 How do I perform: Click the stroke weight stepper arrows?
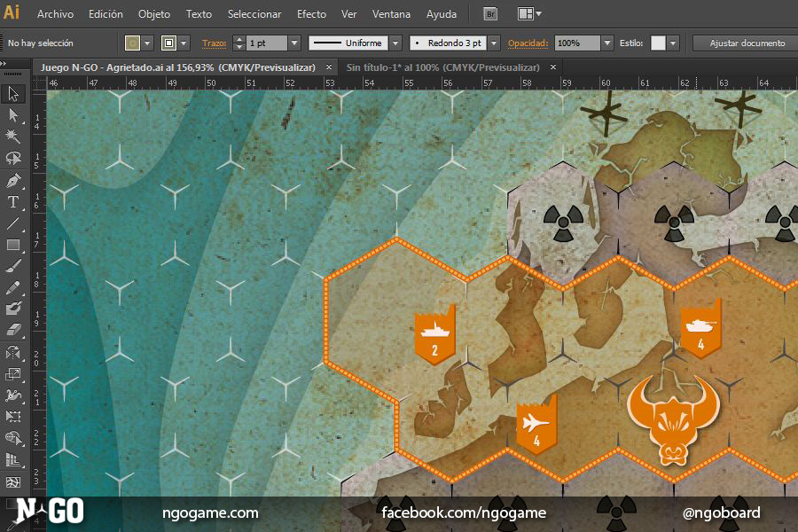239,43
